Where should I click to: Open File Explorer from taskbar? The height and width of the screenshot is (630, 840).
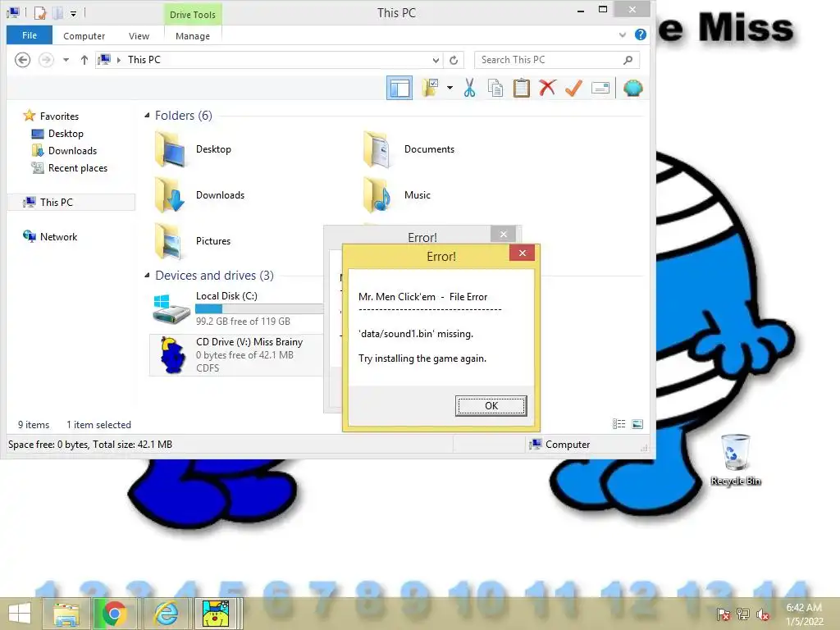click(x=66, y=614)
